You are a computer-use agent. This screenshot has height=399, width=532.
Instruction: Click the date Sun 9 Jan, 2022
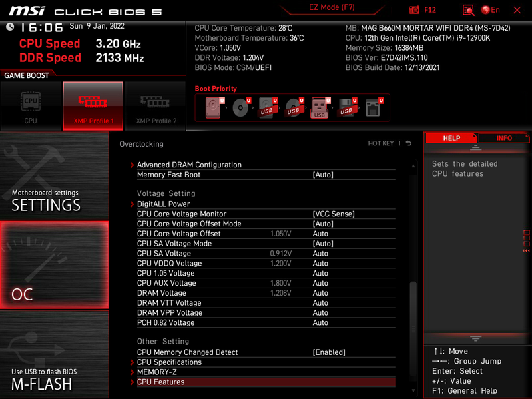click(x=97, y=26)
